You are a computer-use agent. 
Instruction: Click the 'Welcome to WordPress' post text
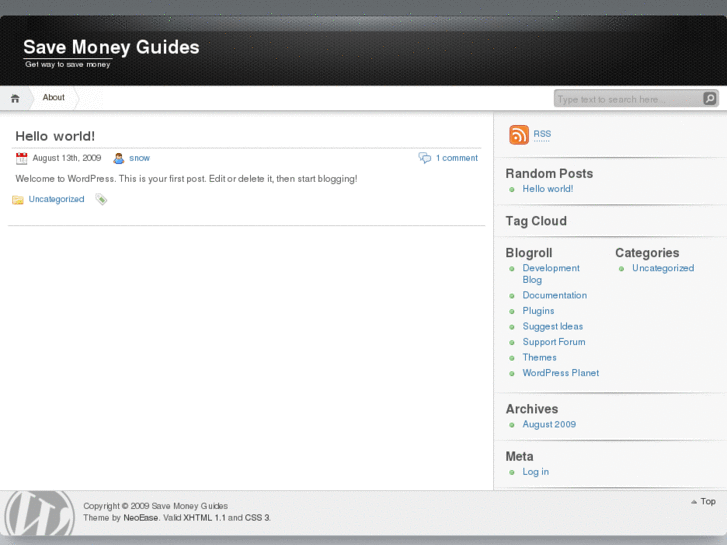186,179
